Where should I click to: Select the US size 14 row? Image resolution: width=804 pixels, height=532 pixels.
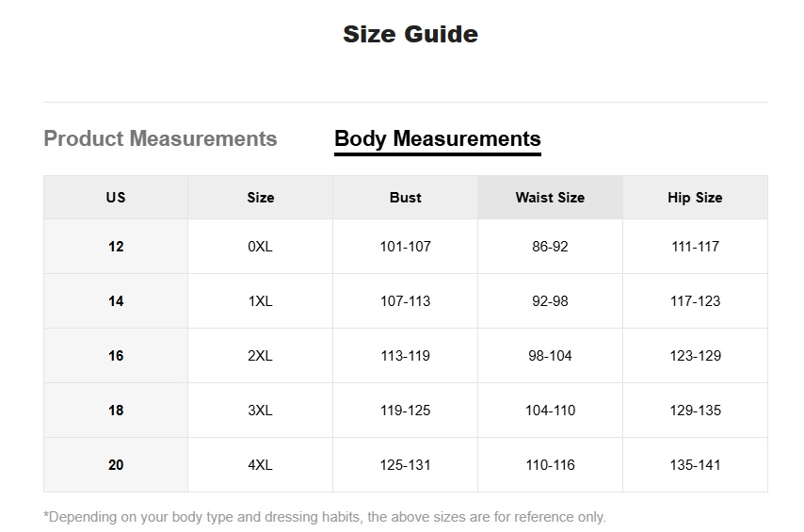tap(406, 301)
